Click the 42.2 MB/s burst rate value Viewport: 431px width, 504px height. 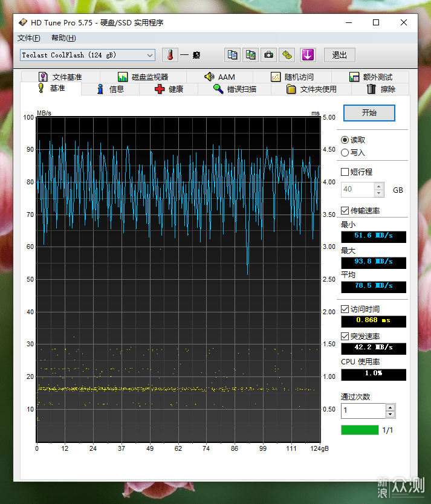pyautogui.click(x=374, y=349)
